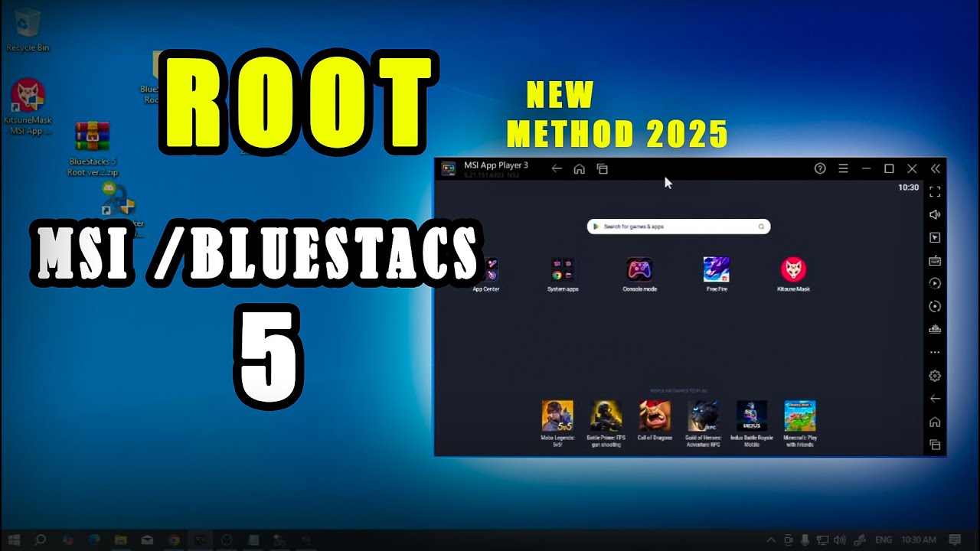Launch the Free Fire game icon
This screenshot has height=551, width=980.
point(717,269)
